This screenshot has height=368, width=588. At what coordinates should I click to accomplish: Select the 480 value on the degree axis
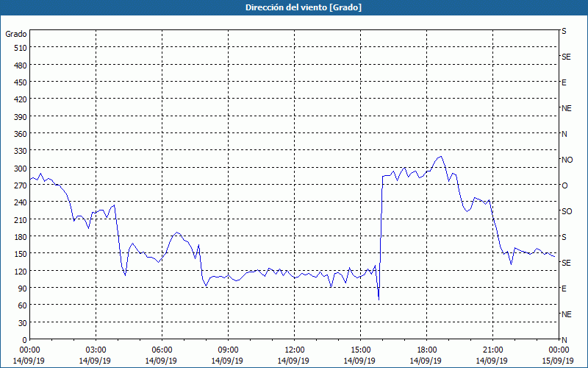point(21,66)
